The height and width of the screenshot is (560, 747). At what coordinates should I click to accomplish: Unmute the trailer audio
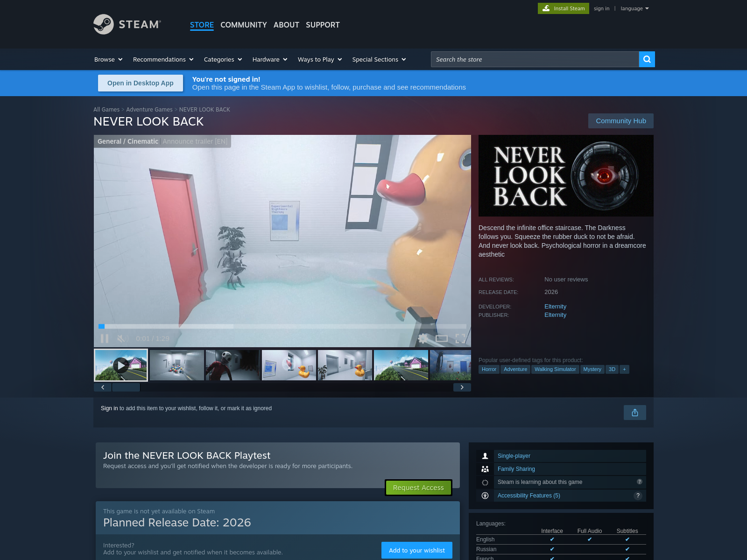122,338
